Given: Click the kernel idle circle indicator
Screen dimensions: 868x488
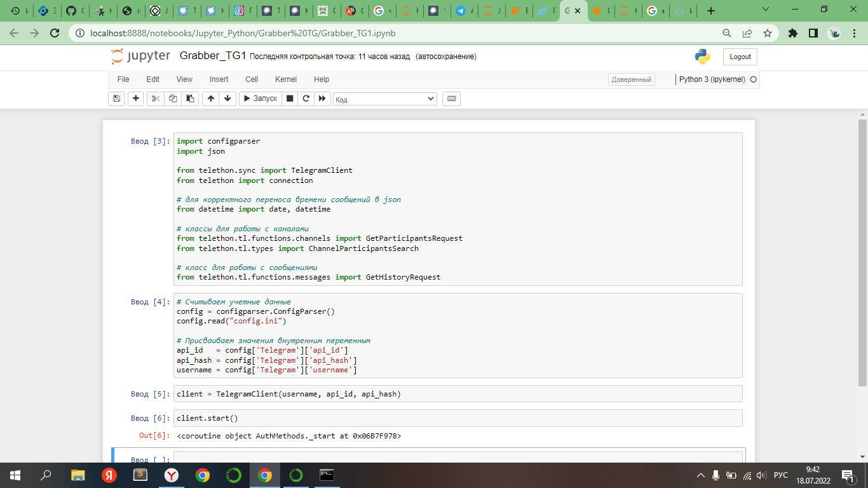Looking at the screenshot, I should pyautogui.click(x=754, y=79).
